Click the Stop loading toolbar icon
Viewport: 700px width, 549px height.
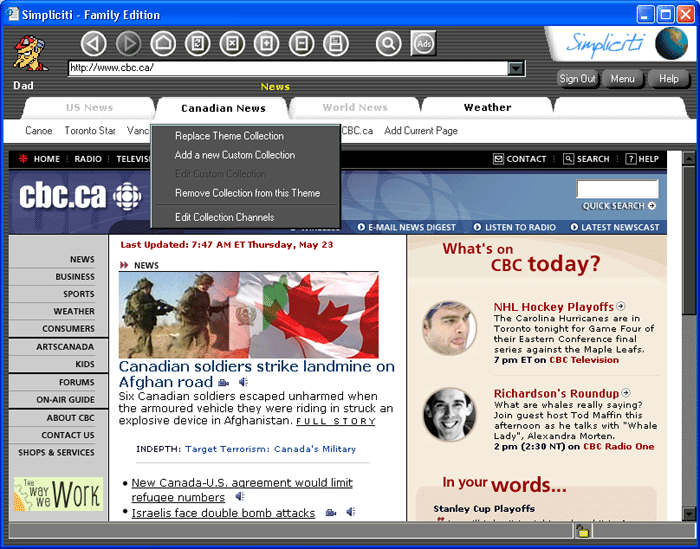(x=232, y=43)
